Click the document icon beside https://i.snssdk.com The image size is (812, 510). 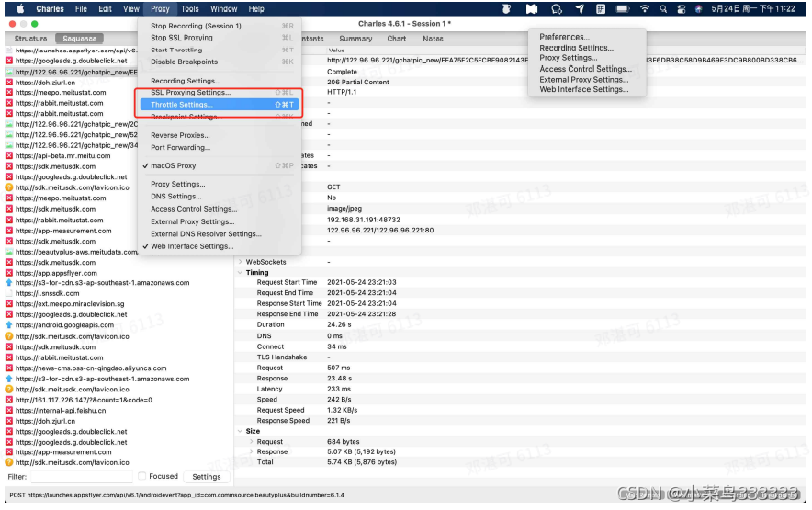coord(9,293)
